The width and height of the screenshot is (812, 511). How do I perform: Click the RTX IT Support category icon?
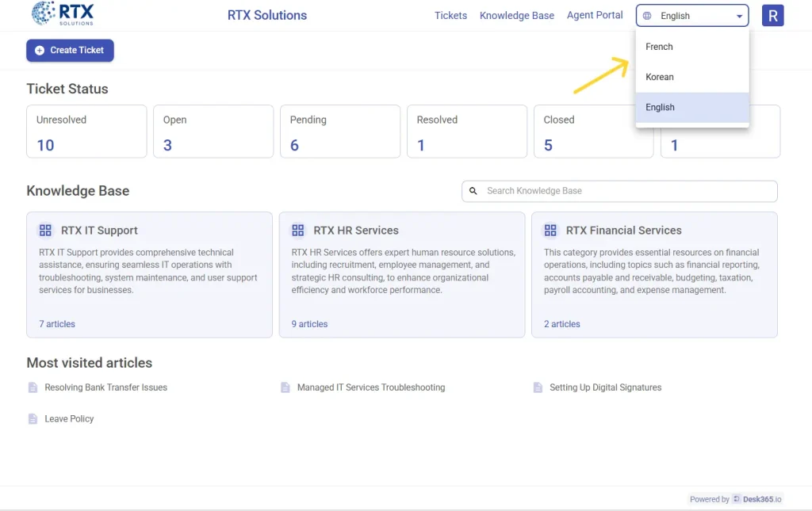(x=45, y=230)
